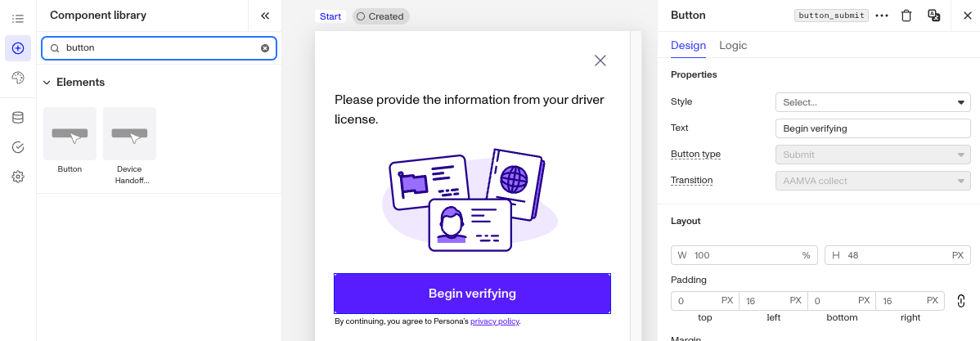Image resolution: width=980 pixels, height=341 pixels.
Task: Open the outline list icon in left sidebar
Action: (17, 19)
